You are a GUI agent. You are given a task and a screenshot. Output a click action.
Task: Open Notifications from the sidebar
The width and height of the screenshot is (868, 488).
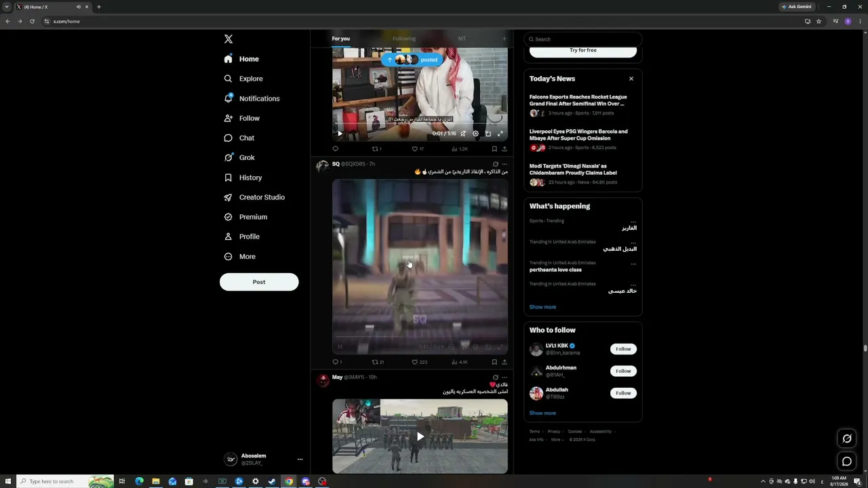pos(252,98)
